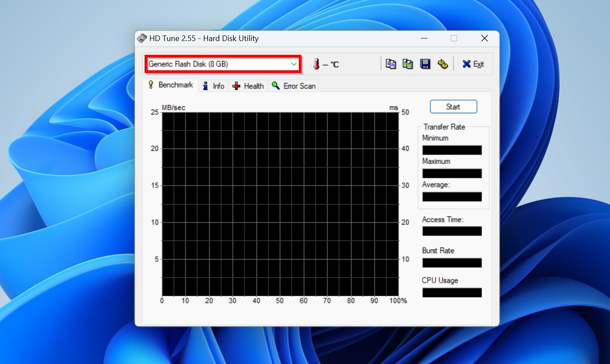The width and height of the screenshot is (610, 364).
Task: Select the Error Scan tab
Action: (294, 86)
